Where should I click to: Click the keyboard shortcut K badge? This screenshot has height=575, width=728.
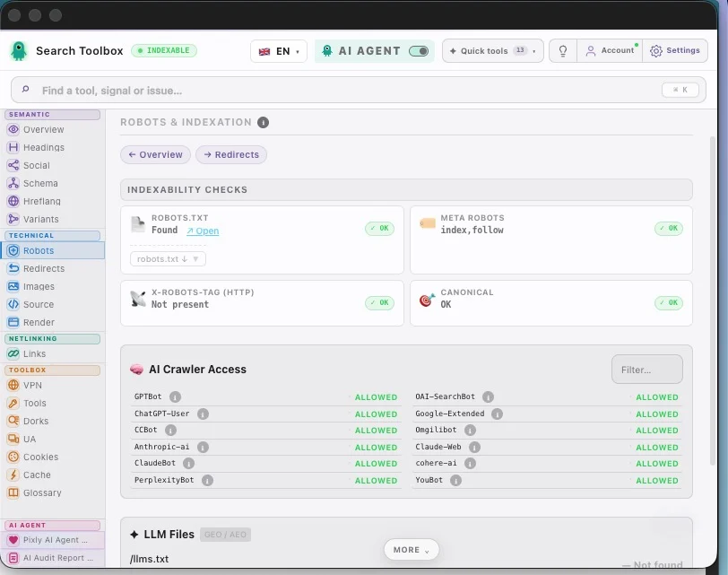click(x=680, y=90)
